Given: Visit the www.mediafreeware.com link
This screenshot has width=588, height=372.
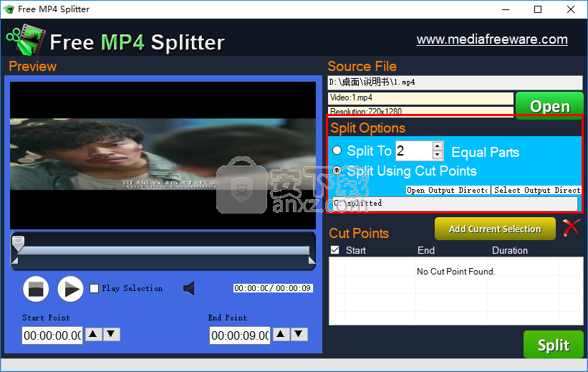Looking at the screenshot, I should 492,39.
